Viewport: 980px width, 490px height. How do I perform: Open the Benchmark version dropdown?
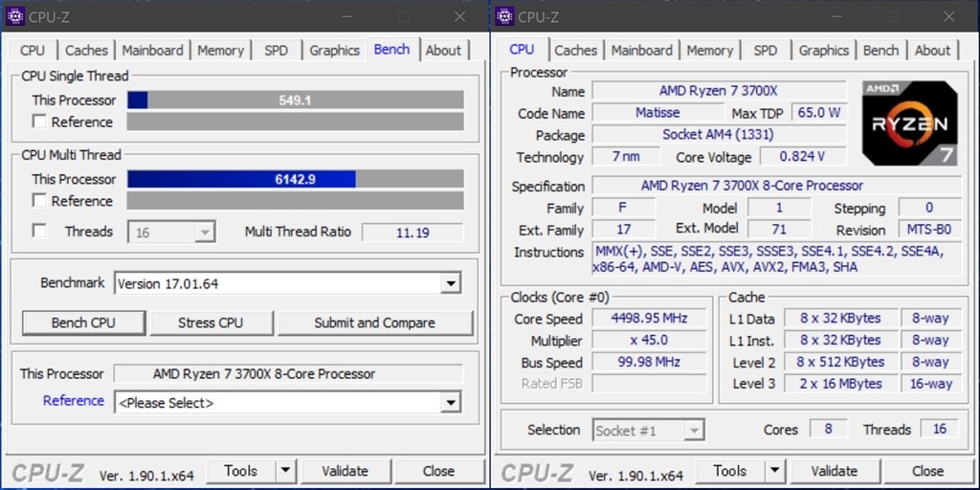(x=450, y=283)
